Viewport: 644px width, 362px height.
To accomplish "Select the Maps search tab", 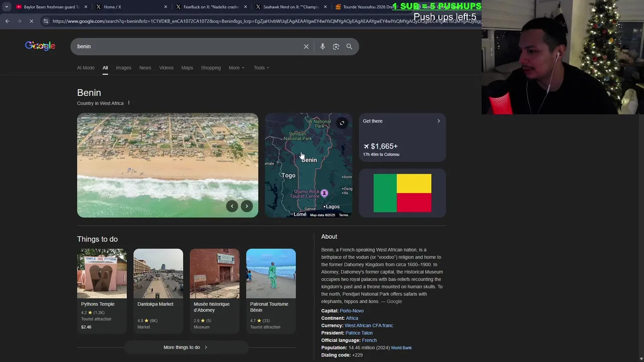I will point(187,68).
